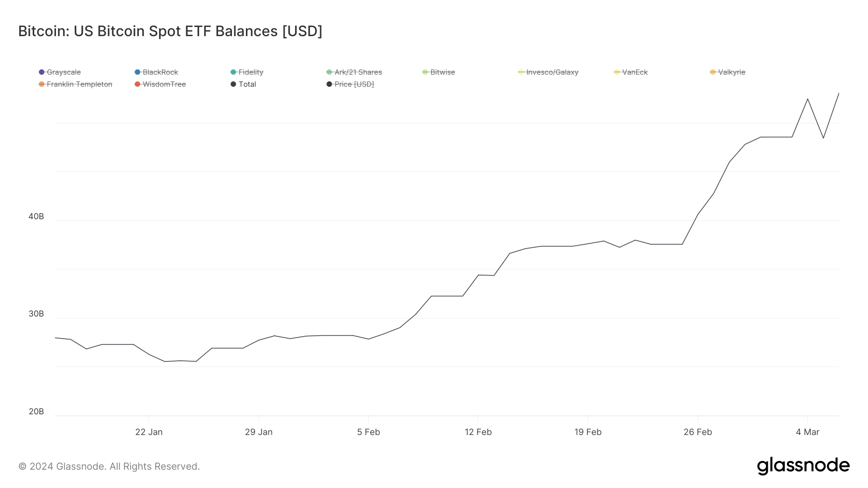Toggle Price [USD] in the legend
The width and height of the screenshot is (868, 488).
(351, 84)
